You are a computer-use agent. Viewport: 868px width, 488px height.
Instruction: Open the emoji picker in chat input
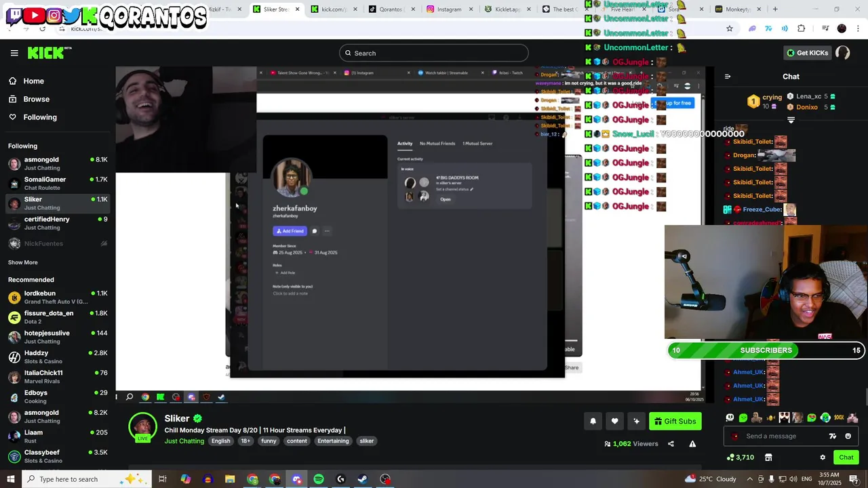pyautogui.click(x=848, y=436)
